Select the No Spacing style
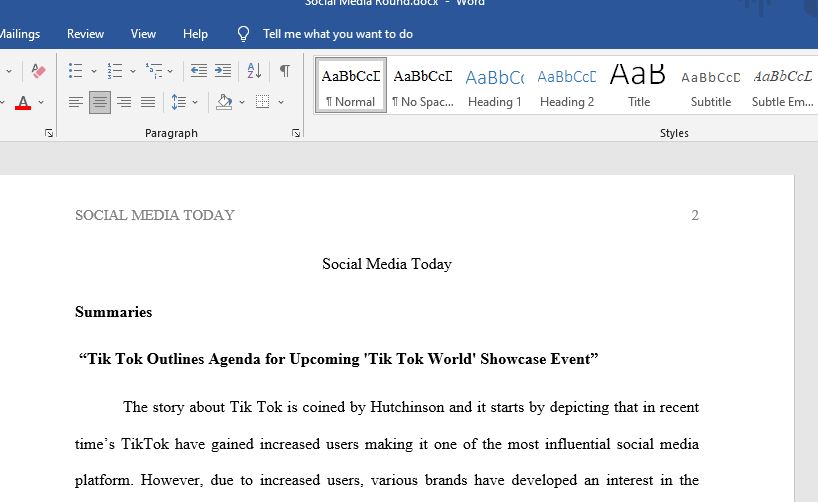Screen dimensions: 818x502 click(x=423, y=85)
